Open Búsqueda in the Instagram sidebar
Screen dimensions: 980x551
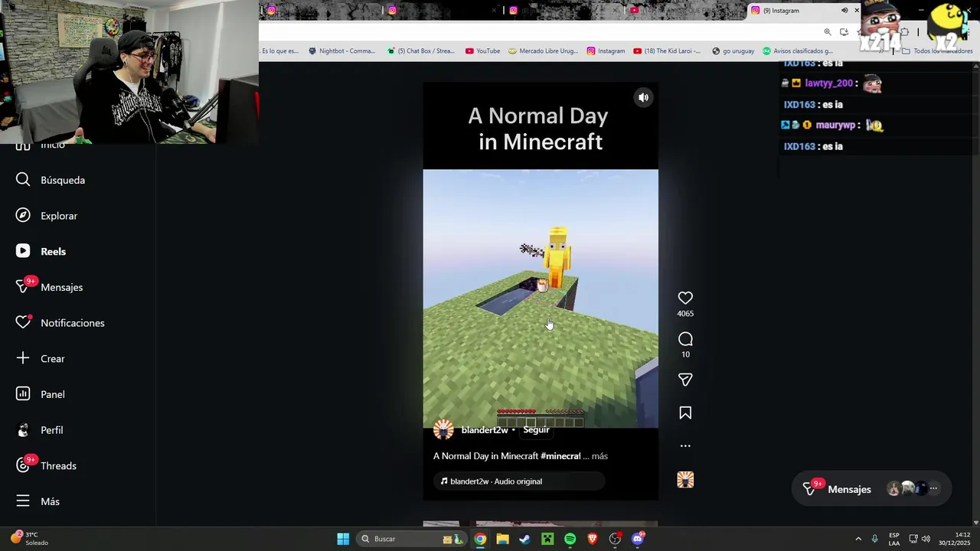[x=51, y=180]
